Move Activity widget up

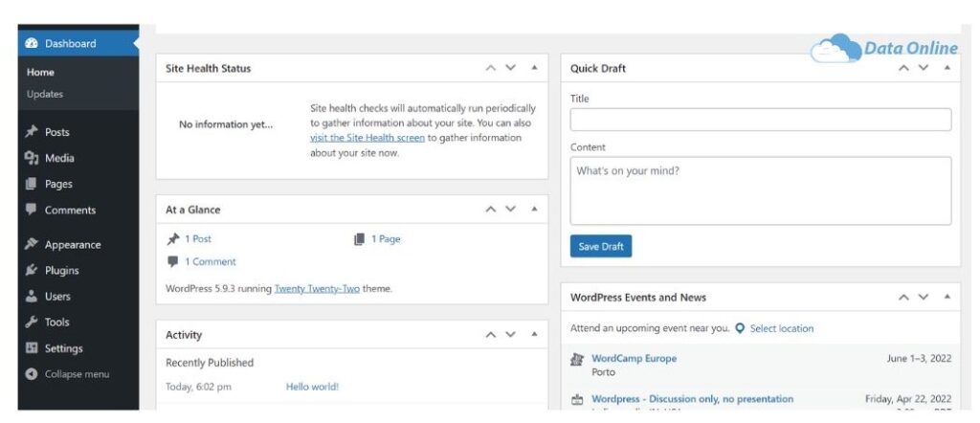(491, 335)
